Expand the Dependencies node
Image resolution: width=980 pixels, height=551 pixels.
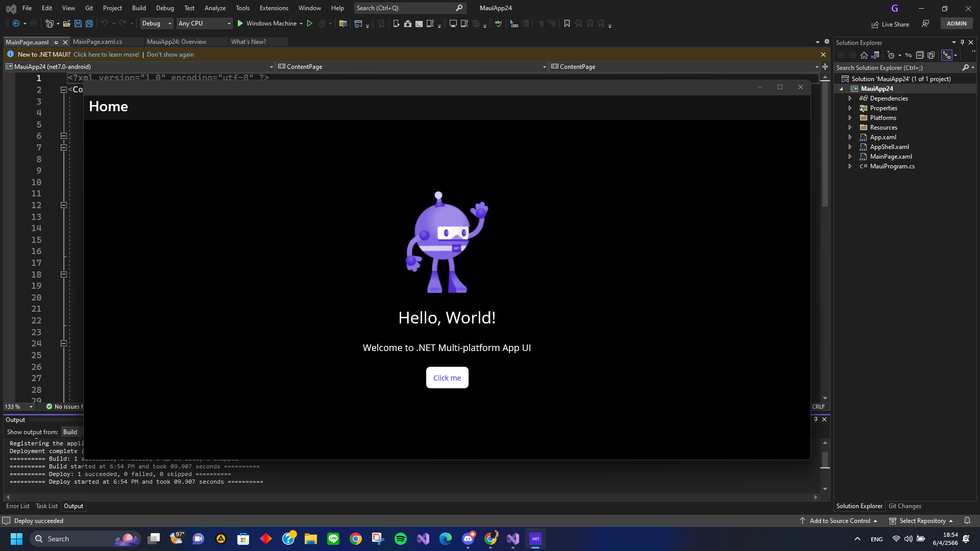(x=850, y=98)
